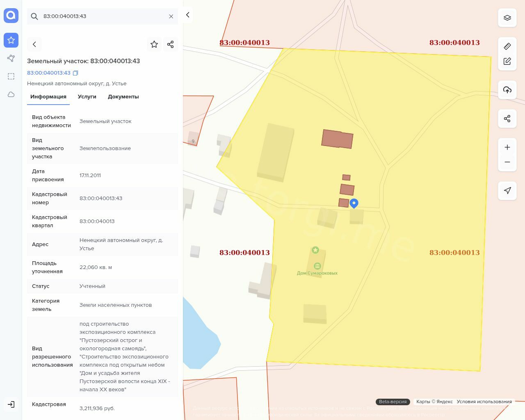Viewport: 525px width, 420px height.
Task: Go back from parcel details
Action: point(34,44)
